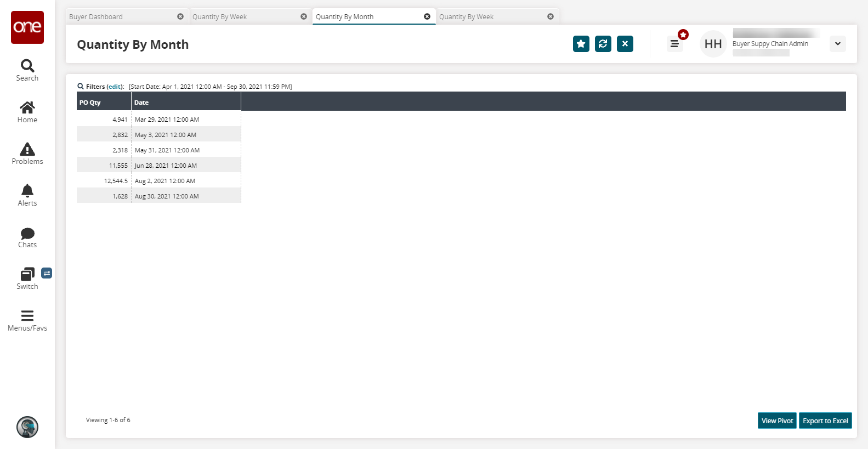Open the Alerts bell icon

[27, 191]
